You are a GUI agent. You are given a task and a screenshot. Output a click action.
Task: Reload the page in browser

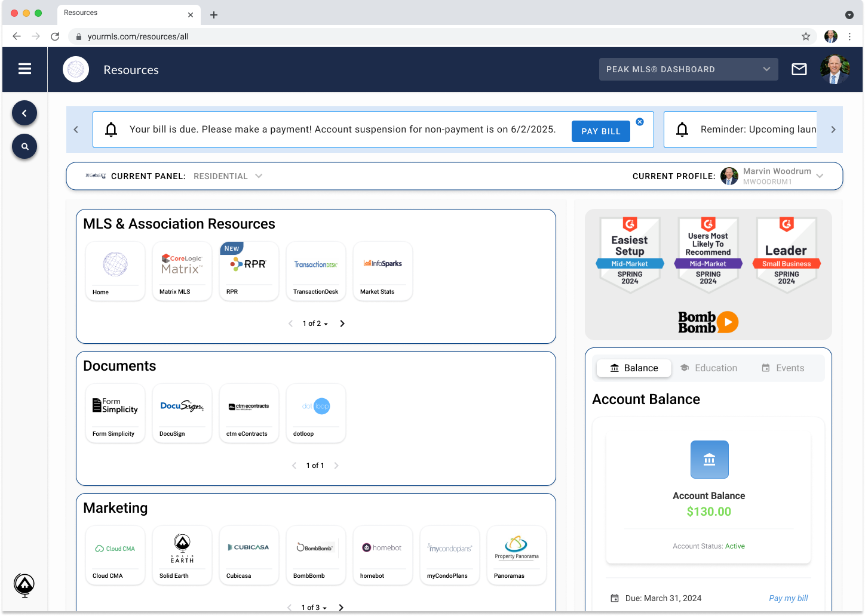55,36
